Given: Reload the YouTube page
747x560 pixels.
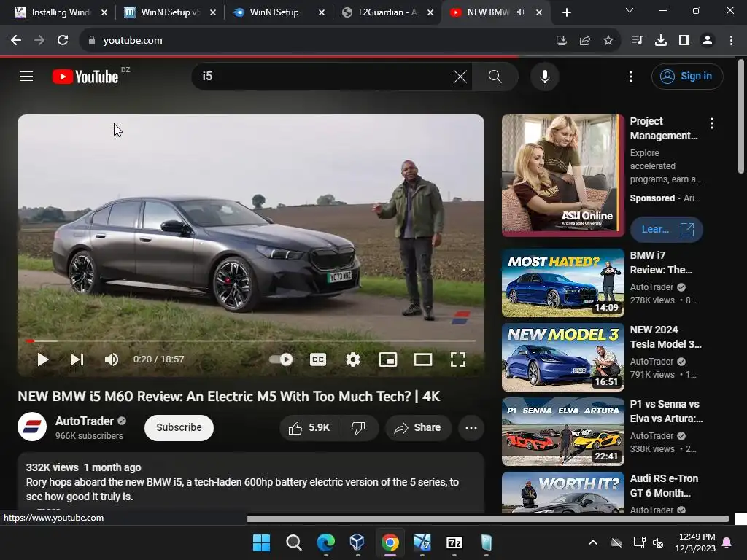Looking at the screenshot, I should [x=63, y=41].
